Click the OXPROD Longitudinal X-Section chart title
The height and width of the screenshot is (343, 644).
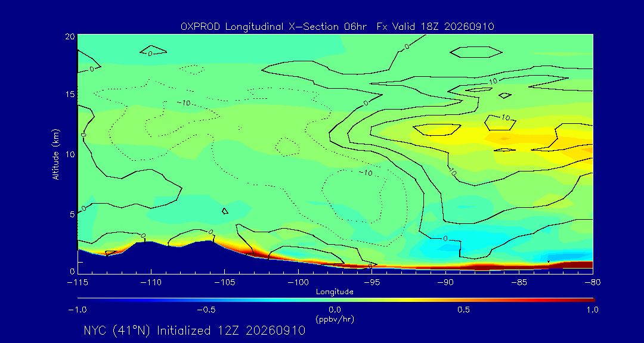[x=337, y=27]
